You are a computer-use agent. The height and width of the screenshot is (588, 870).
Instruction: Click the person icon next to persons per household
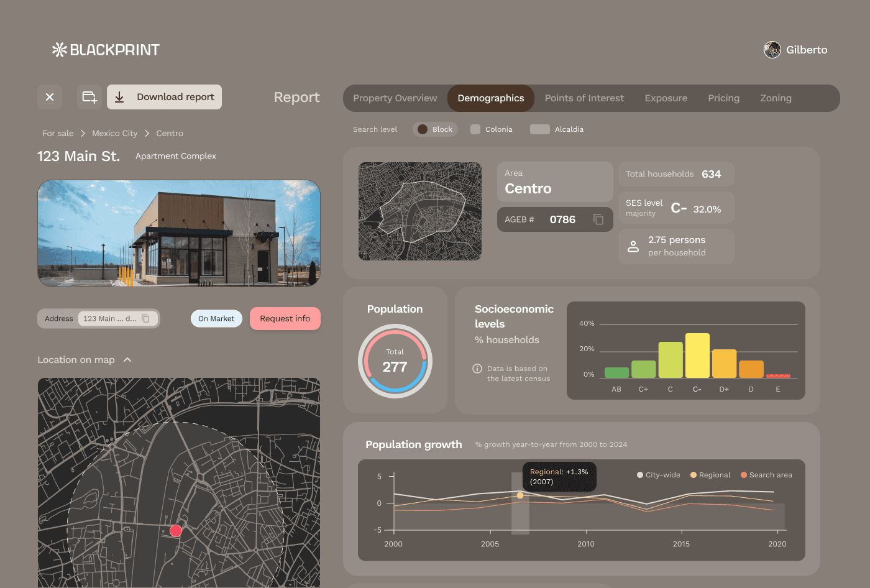(633, 246)
